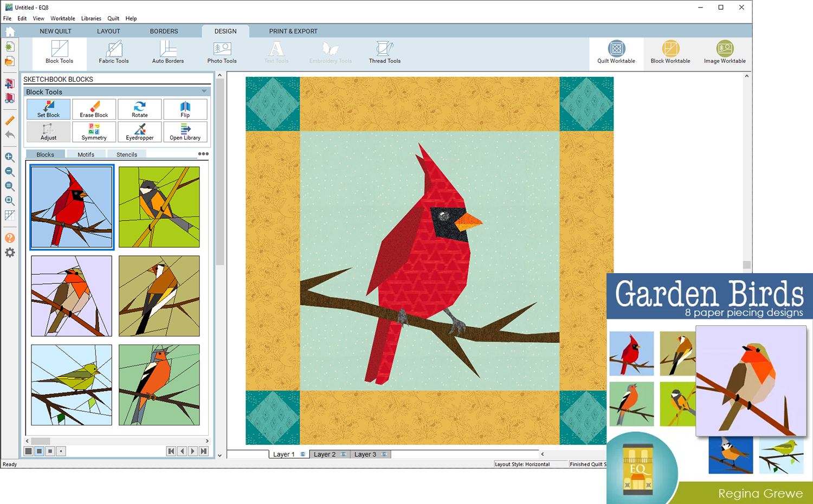Collapse the Block Tools panel arrow
Screen dimensions: 813x504
pos(204,92)
